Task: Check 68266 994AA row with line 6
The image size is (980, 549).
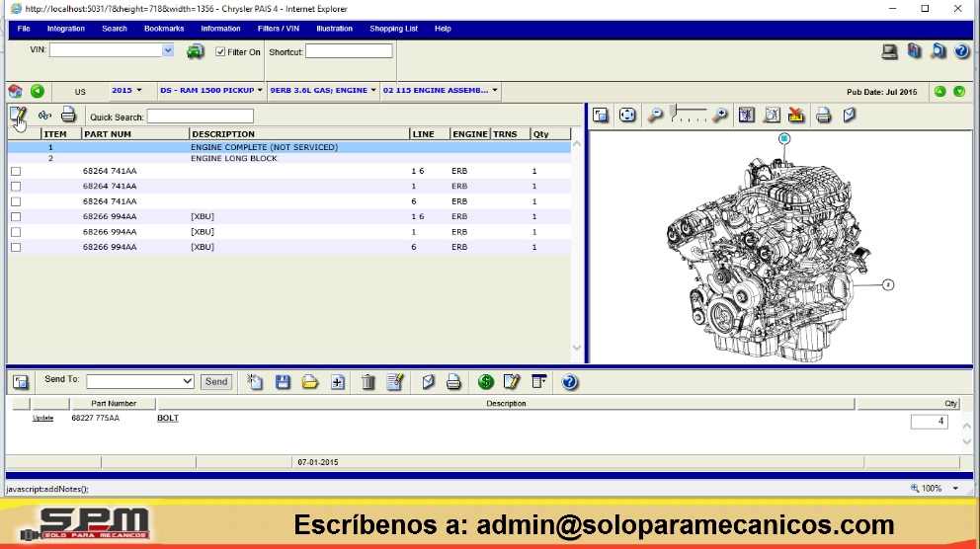Action: coord(16,247)
